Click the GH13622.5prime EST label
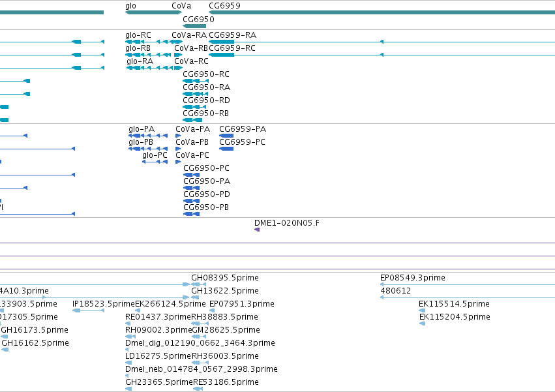Screen dimensions: 555x392 [225, 291]
